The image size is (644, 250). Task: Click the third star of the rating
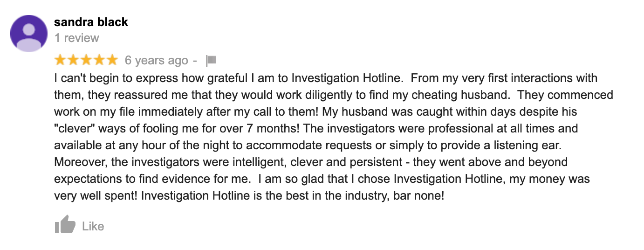(86, 60)
